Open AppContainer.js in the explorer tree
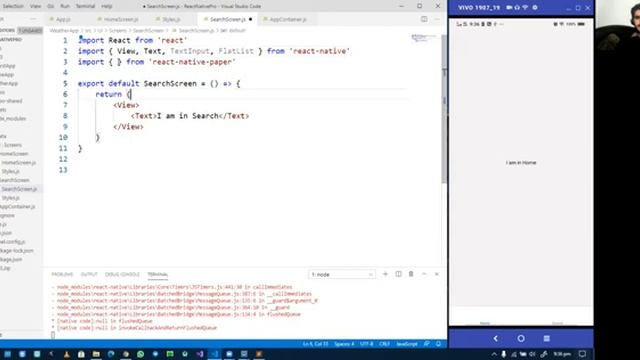Image resolution: width=640 pixels, height=360 pixels. (x=17, y=207)
